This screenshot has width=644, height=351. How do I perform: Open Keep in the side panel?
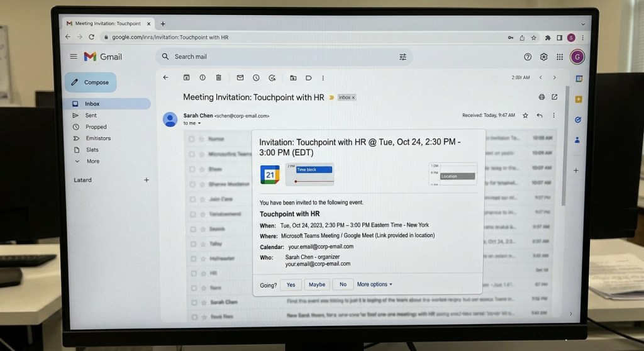click(x=579, y=99)
